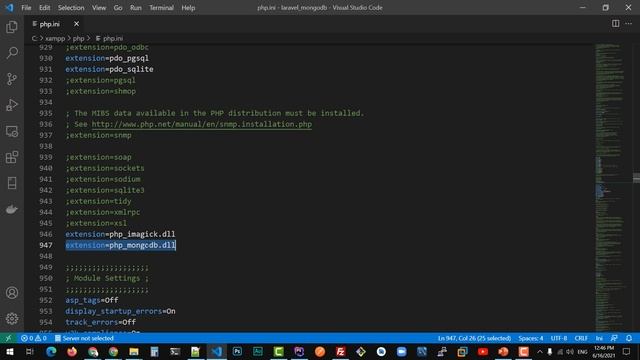
Task: Click the line 'display_startup_errors=On'
Action: [x=120, y=311]
